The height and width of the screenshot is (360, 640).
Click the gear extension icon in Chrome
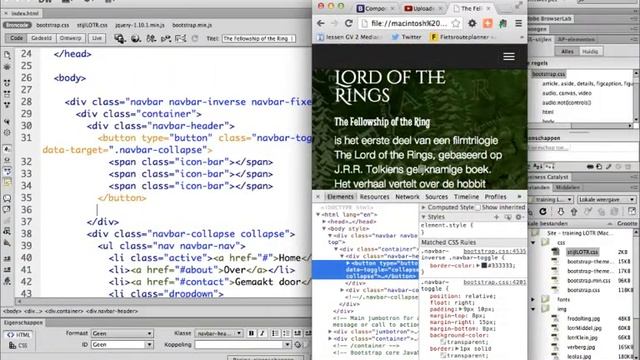click(472, 23)
